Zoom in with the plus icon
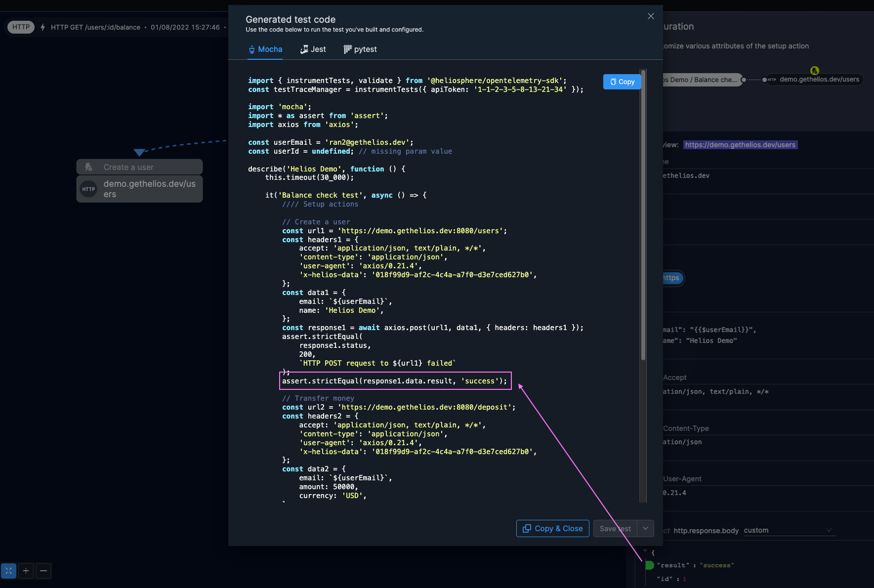This screenshot has width=874, height=588. click(26, 571)
